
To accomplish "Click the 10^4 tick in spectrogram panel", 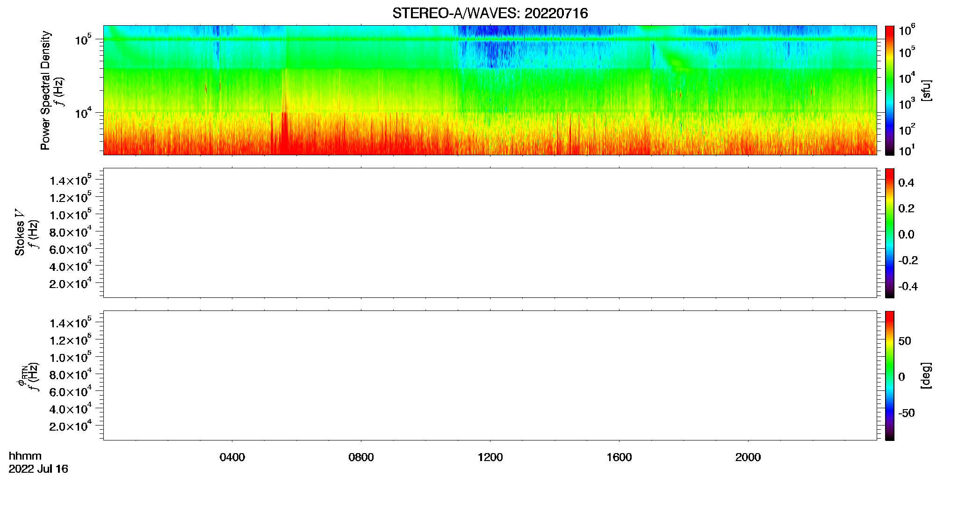I will tap(83, 112).
